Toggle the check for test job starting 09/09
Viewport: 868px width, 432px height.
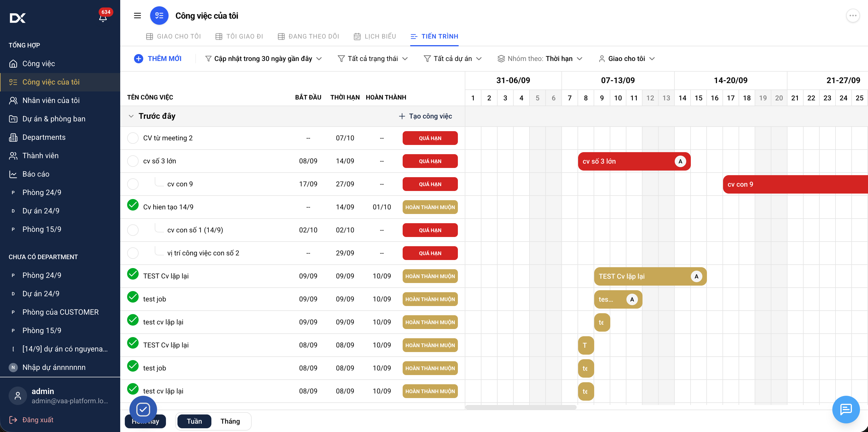pyautogui.click(x=133, y=297)
